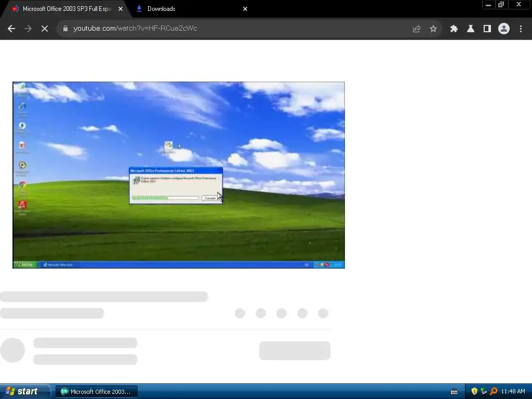The image size is (532, 399).
Task: Restore down the Chrome window
Action: (x=501, y=5)
